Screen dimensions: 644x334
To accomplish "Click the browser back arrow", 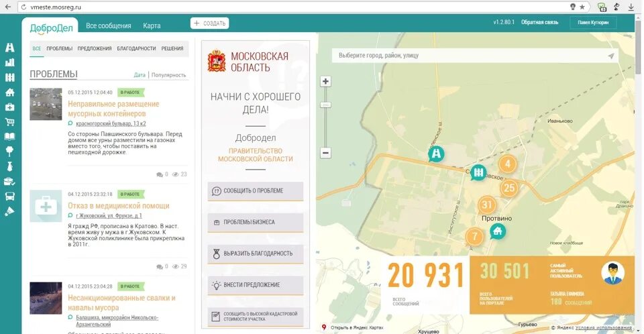I will 8,7.
